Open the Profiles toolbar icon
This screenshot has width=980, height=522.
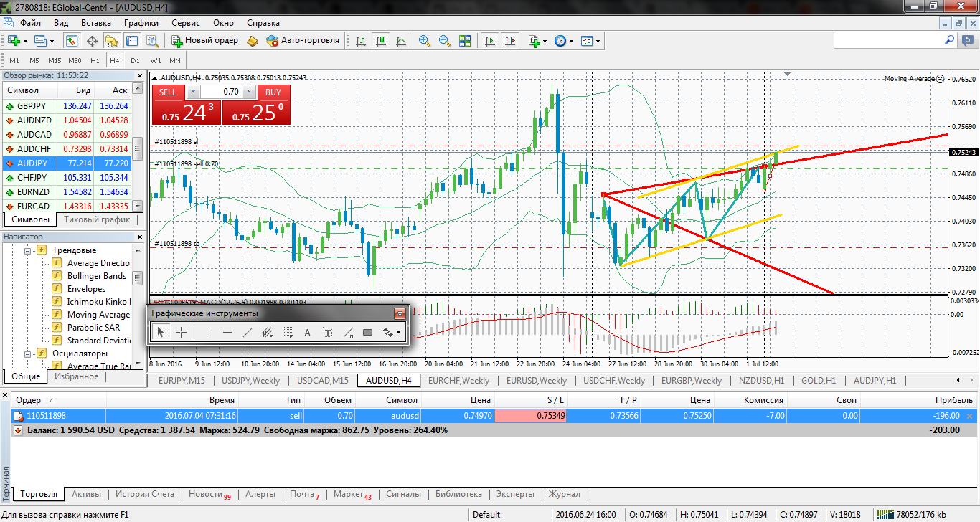click(x=41, y=41)
